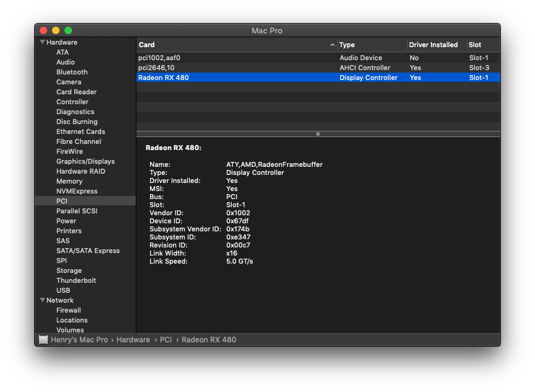Click the computer icon in path bar
535x392 pixels.
[x=43, y=340]
